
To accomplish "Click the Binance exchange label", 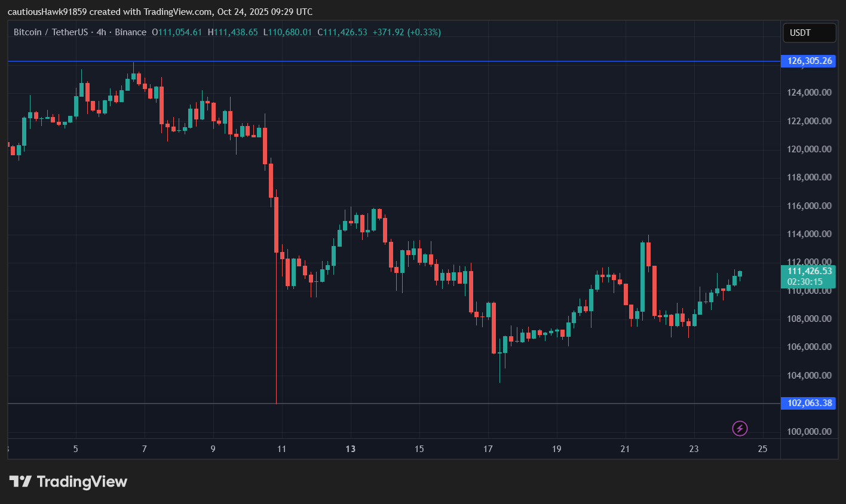I will coord(130,32).
